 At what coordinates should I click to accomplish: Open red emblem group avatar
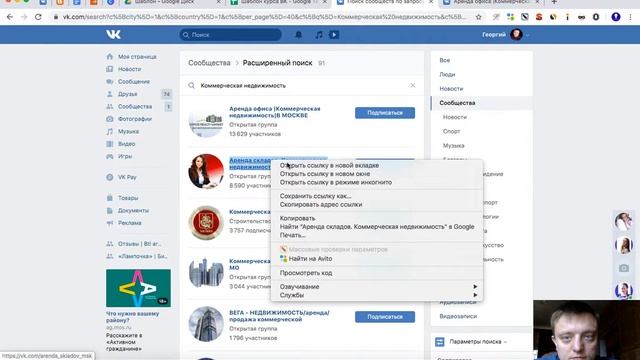coord(206,222)
